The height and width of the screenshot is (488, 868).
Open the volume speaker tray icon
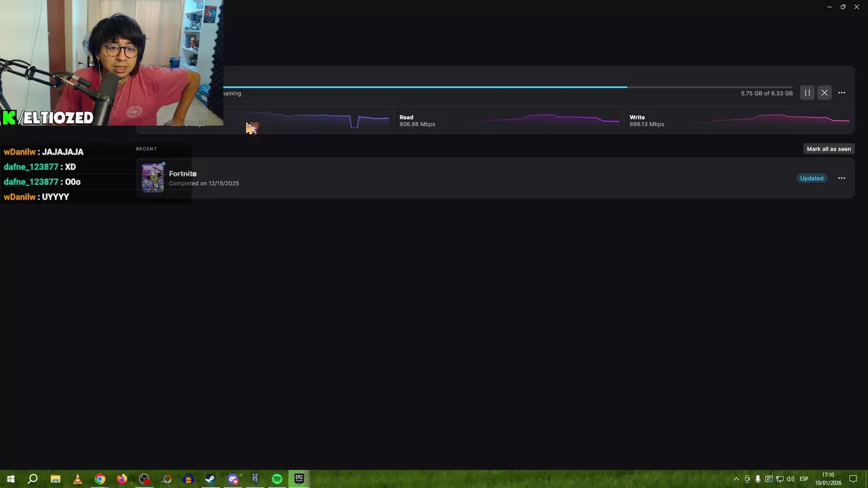791,479
